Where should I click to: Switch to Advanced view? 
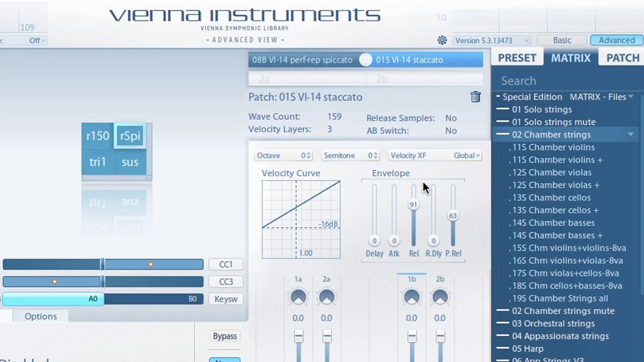tap(616, 40)
